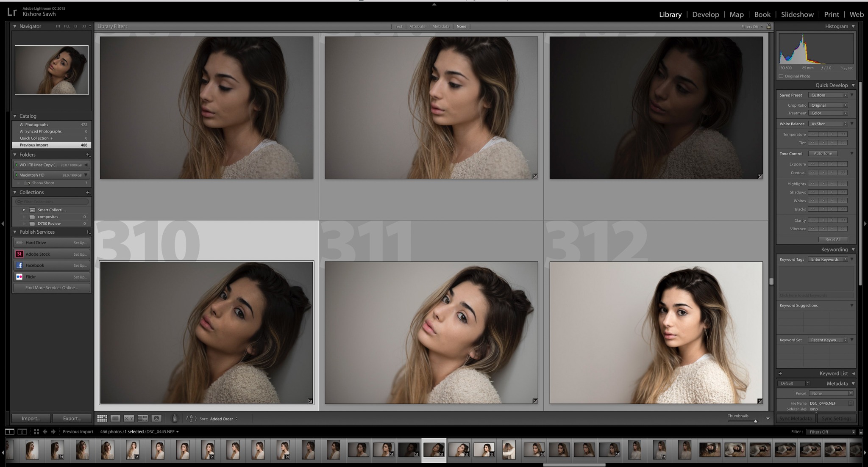
Task: Adjust the Thumbnails size slider
Action: tap(755, 421)
